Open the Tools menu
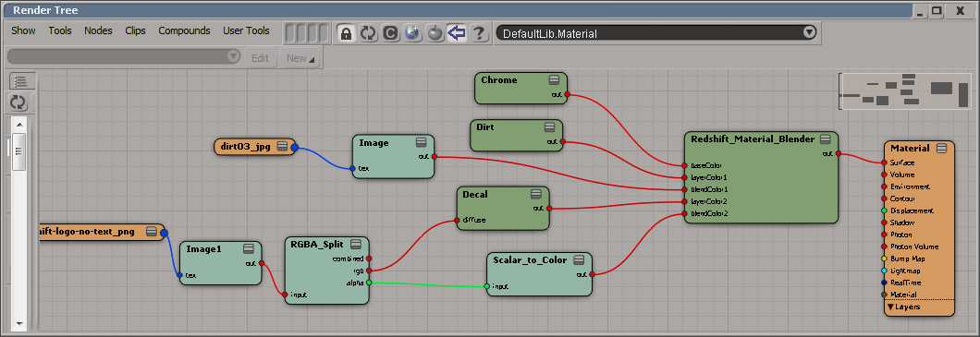Viewport: 980px width, 337px height. (x=60, y=30)
